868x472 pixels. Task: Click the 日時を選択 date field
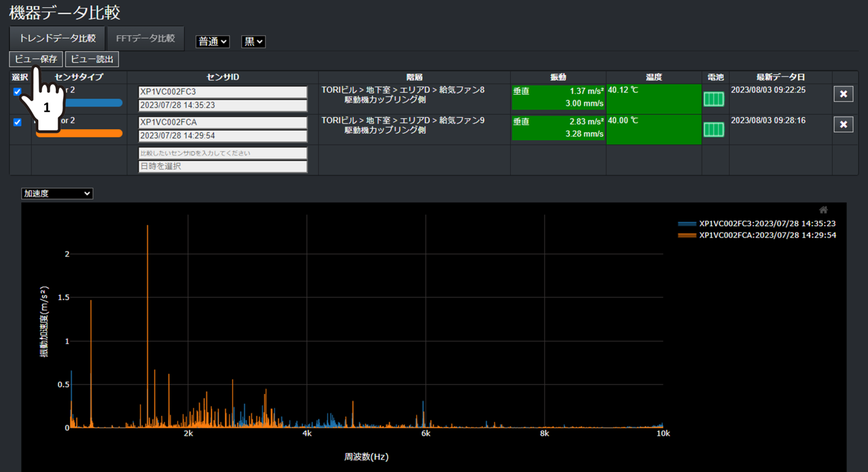223,166
